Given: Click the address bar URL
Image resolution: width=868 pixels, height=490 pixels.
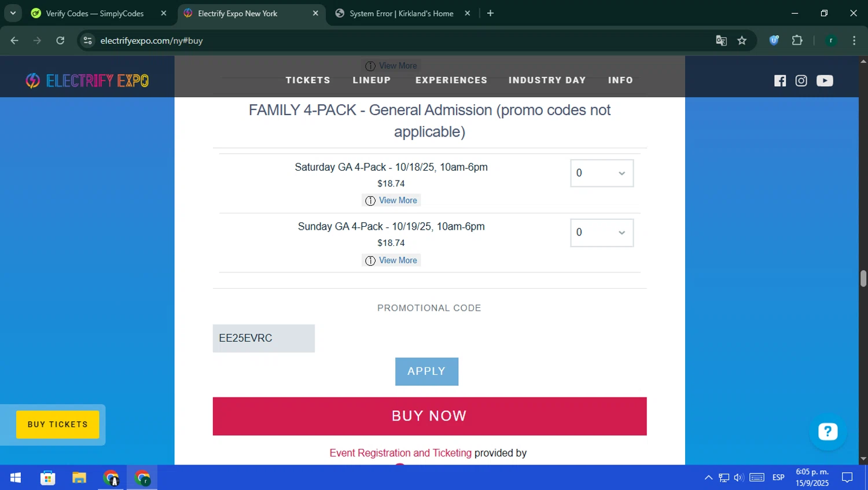Looking at the screenshot, I should tap(152, 40).
